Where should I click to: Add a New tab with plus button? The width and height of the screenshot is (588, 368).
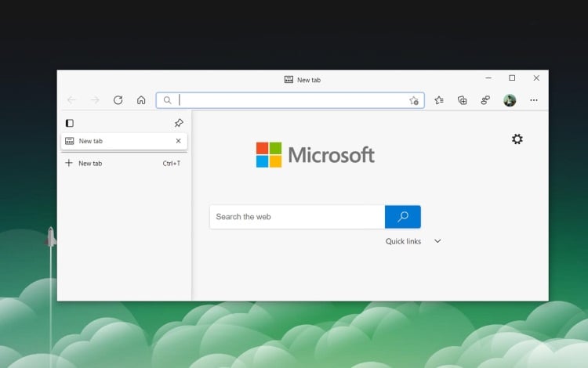(x=69, y=163)
